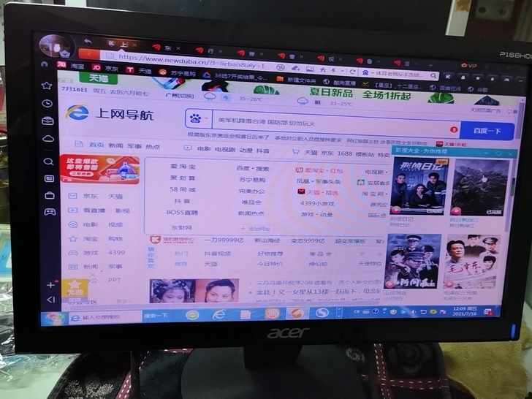Open the shopping bag sidebar icon

click(50, 195)
